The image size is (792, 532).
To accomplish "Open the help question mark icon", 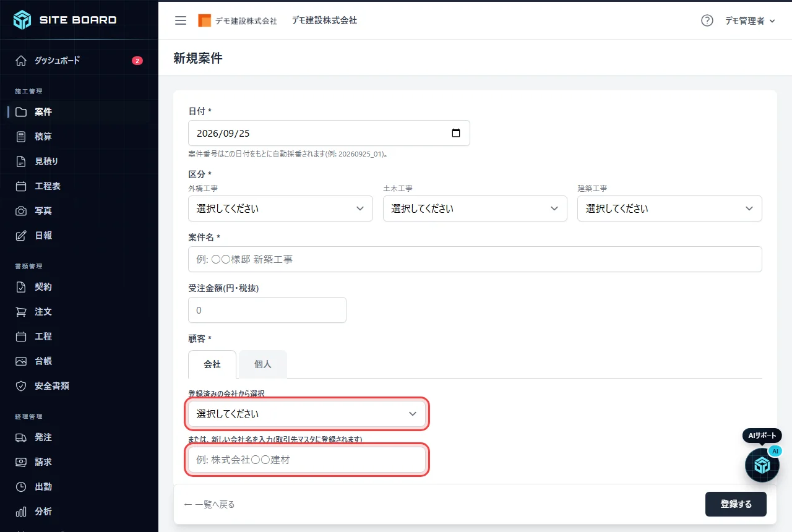I will (707, 20).
